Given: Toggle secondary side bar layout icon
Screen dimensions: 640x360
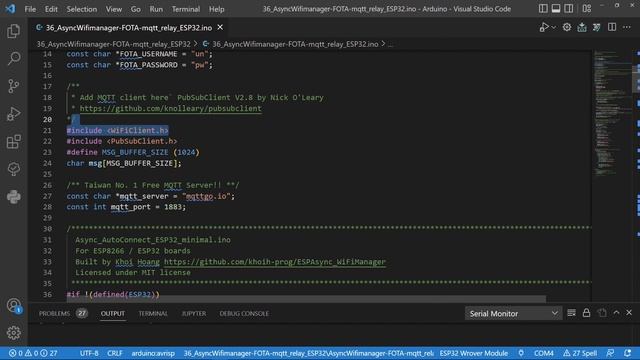Looking at the screenshot, I should 569,9.
